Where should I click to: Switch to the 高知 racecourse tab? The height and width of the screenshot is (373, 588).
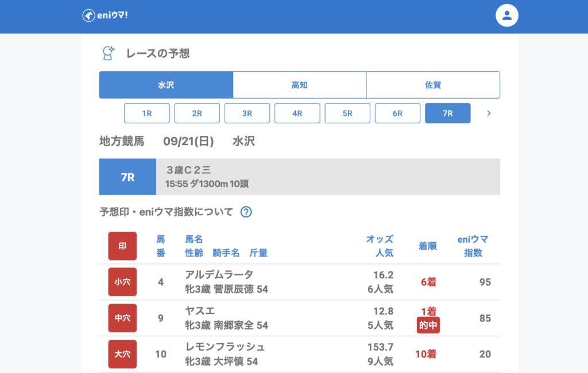tap(299, 85)
